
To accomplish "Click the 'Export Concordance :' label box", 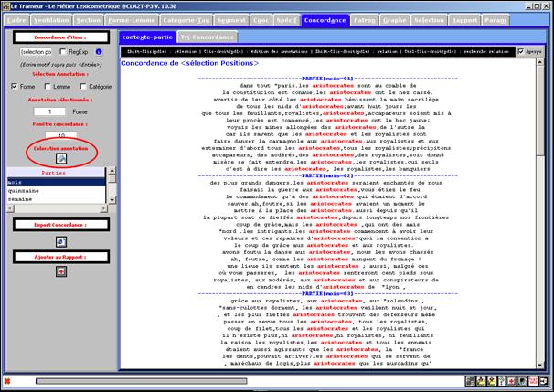I will tap(60, 225).
